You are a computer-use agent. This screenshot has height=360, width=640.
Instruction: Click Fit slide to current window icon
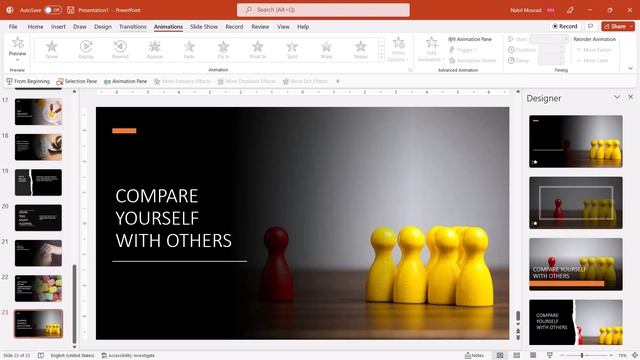[x=635, y=356]
